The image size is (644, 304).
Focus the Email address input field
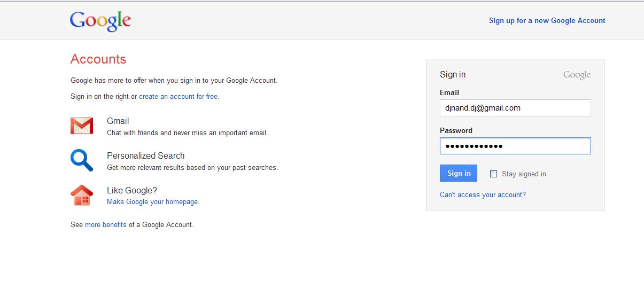pos(515,108)
